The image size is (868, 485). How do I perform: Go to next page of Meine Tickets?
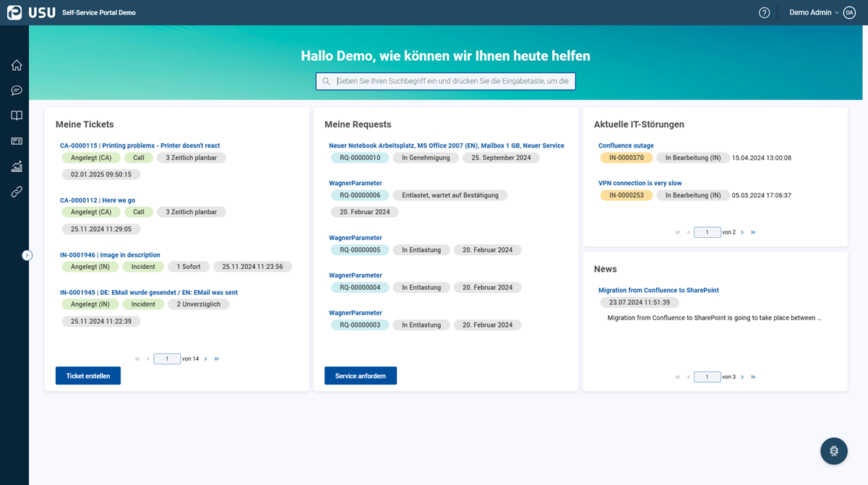206,359
